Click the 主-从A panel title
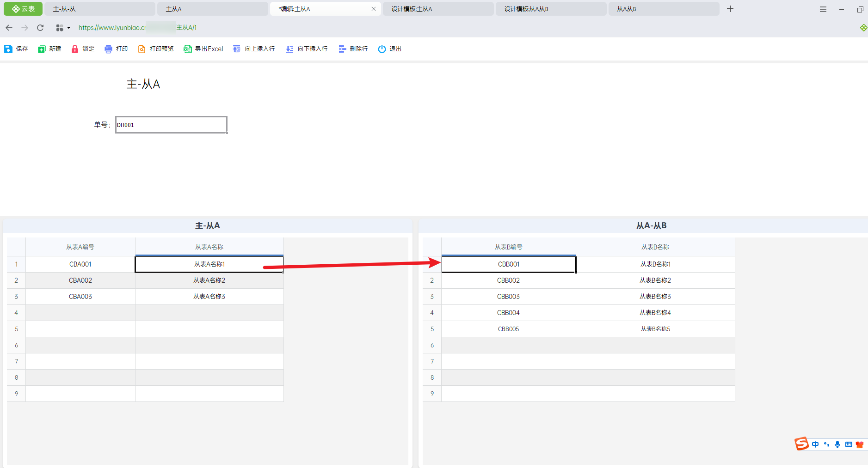 [x=208, y=225]
